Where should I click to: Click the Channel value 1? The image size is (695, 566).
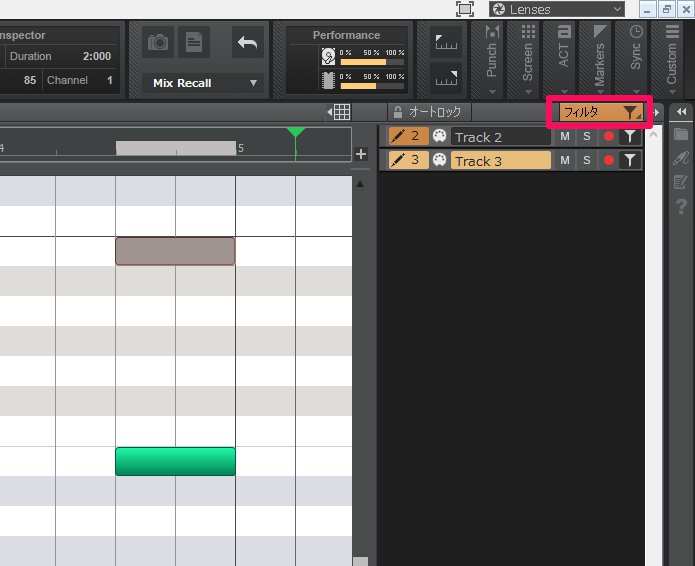coord(109,80)
